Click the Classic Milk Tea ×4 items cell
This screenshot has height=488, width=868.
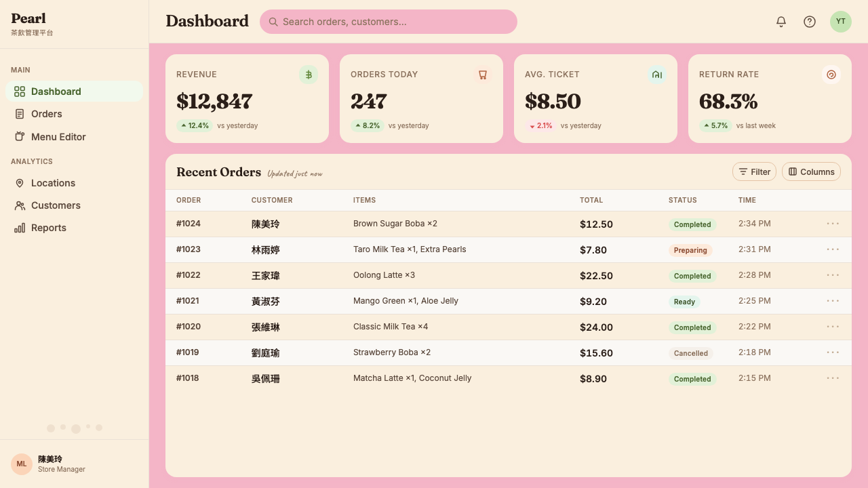(391, 327)
